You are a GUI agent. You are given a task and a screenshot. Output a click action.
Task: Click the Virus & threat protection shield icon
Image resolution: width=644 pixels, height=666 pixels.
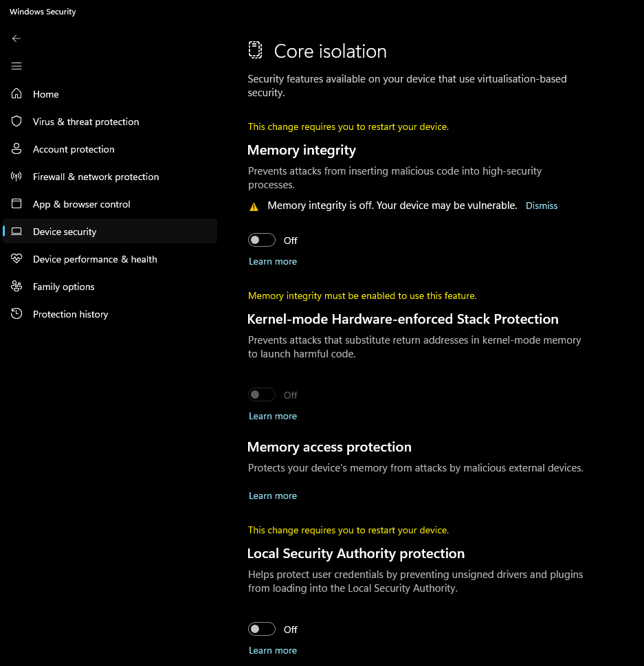[16, 122]
